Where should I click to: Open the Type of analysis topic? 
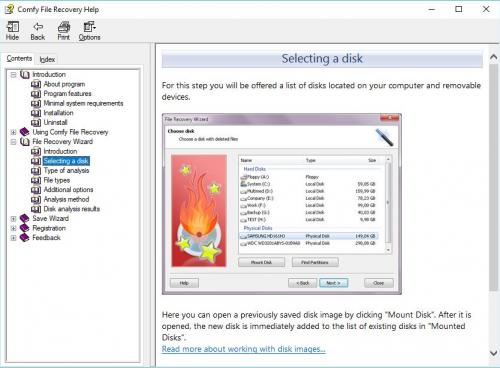(66, 171)
